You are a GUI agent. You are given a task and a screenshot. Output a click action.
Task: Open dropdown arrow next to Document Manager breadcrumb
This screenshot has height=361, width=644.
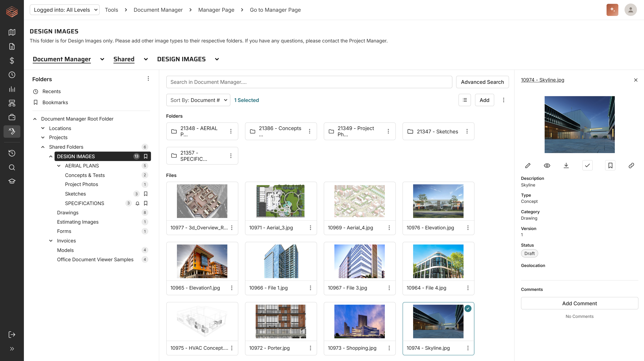(x=102, y=59)
